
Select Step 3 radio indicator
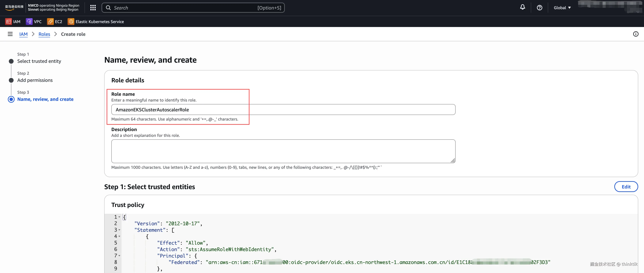11,99
